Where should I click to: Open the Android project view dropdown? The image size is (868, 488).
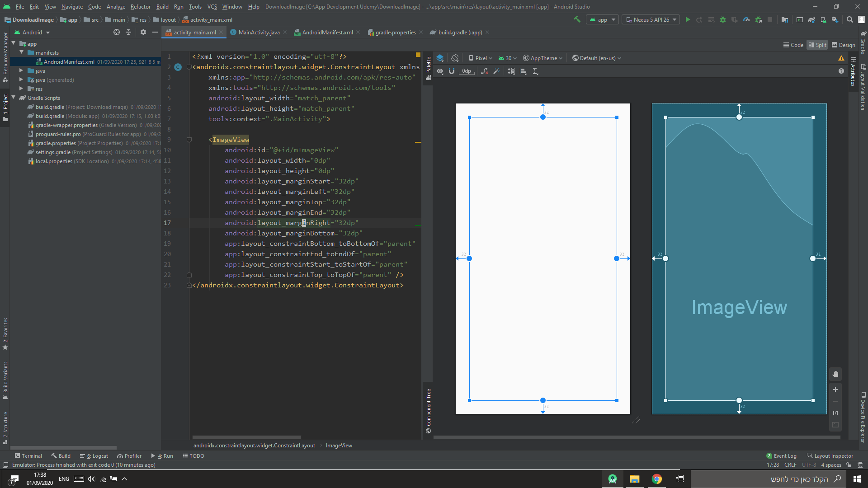point(33,32)
